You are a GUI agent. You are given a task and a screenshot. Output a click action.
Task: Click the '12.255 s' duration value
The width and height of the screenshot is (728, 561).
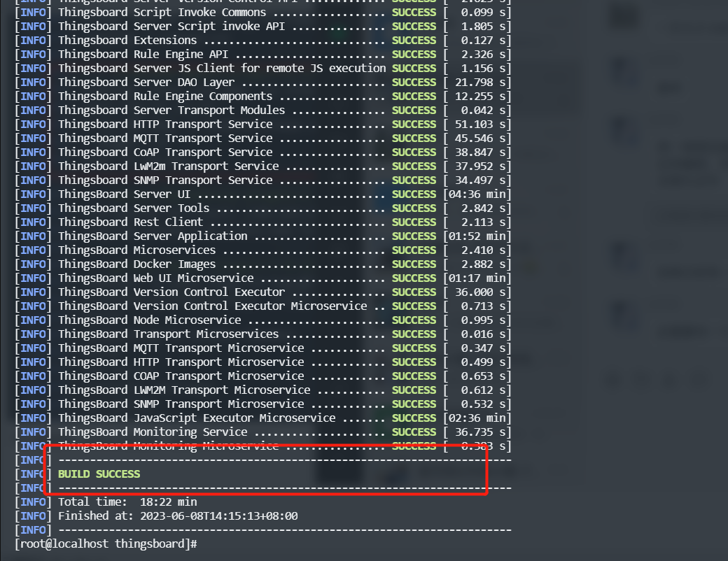click(480, 96)
